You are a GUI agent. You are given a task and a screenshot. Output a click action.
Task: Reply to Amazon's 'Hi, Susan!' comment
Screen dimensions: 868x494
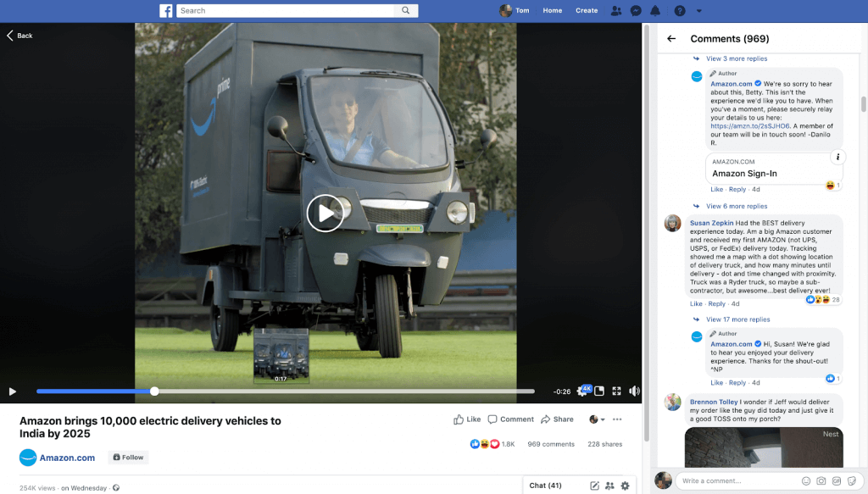coord(737,383)
